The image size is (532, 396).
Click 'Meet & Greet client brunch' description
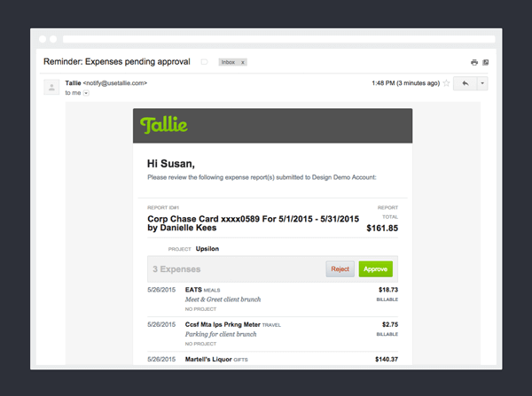[x=223, y=299]
